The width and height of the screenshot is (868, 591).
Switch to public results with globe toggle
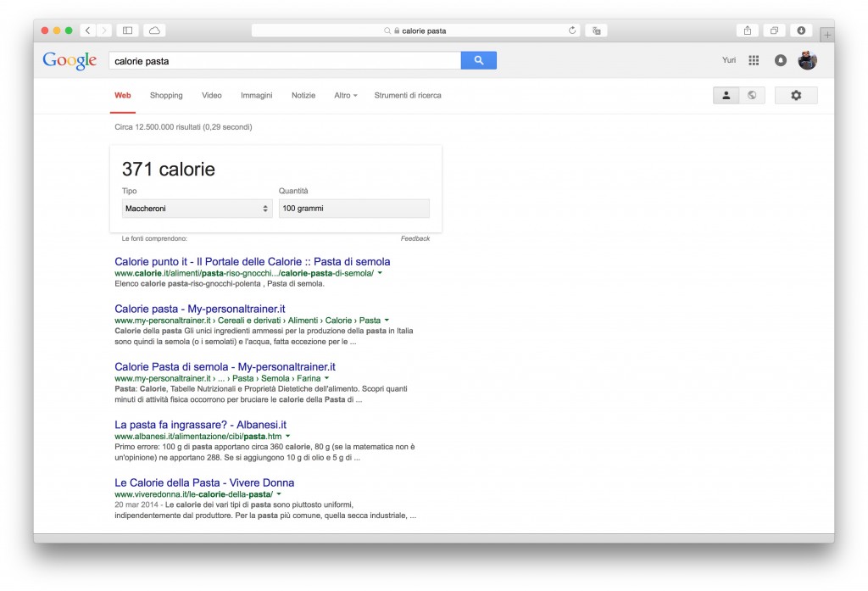pyautogui.click(x=751, y=95)
